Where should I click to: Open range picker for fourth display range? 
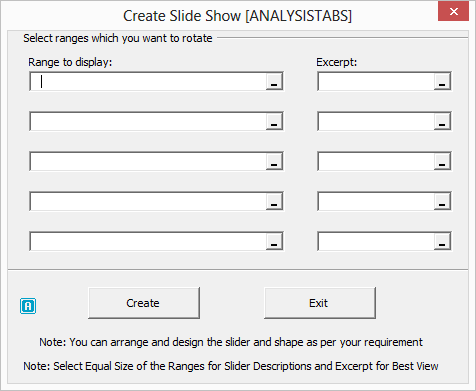pos(274,201)
